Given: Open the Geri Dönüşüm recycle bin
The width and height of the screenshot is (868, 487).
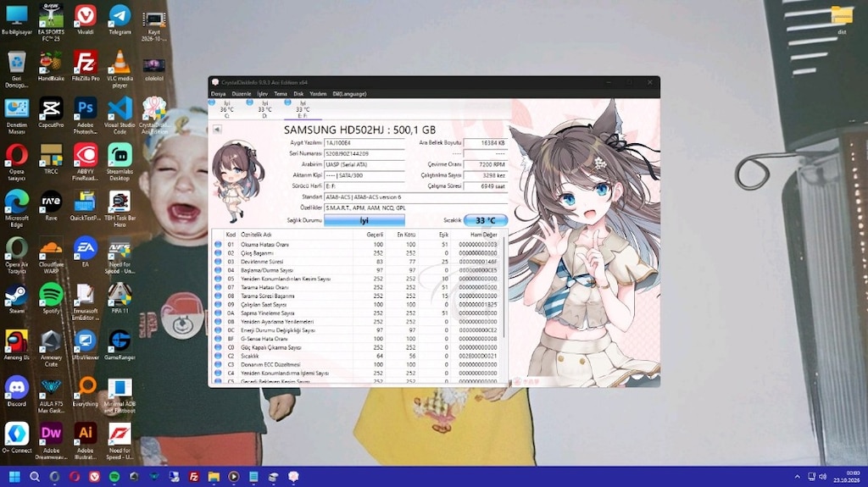Looking at the screenshot, I should click(x=17, y=69).
